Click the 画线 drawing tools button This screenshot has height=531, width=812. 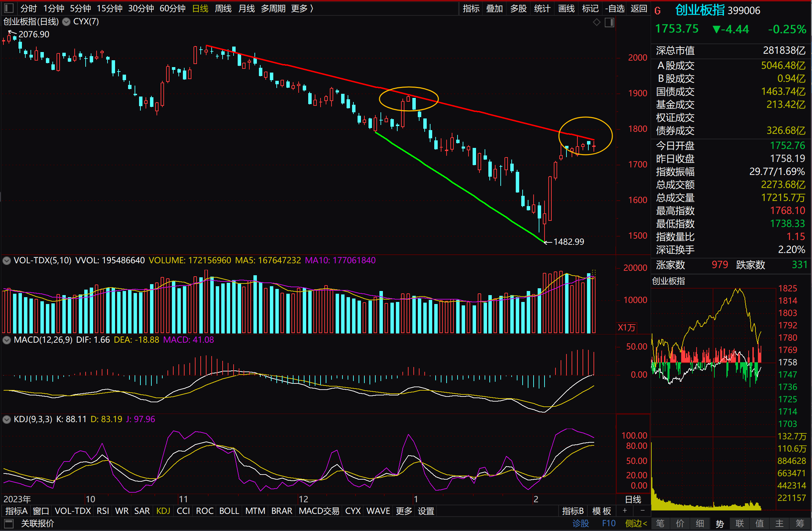tap(566, 9)
